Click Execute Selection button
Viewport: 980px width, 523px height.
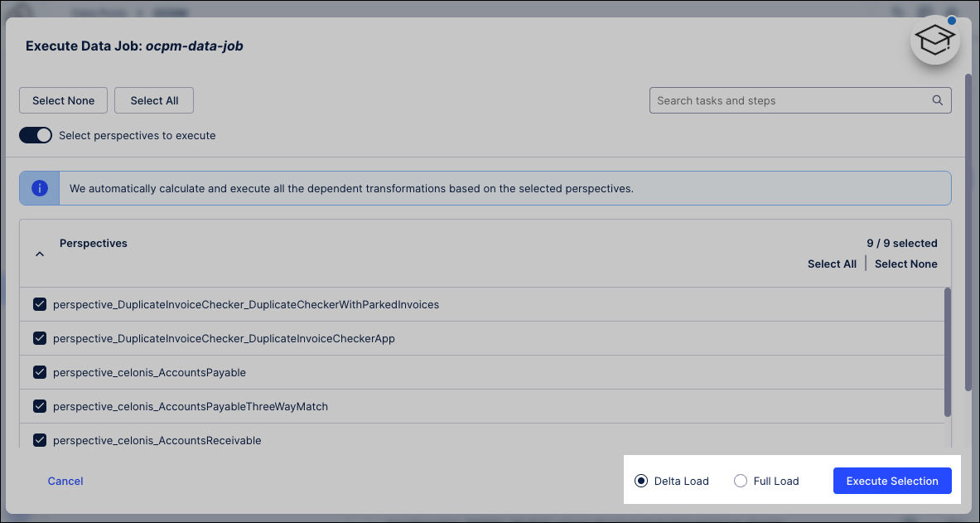(x=891, y=481)
